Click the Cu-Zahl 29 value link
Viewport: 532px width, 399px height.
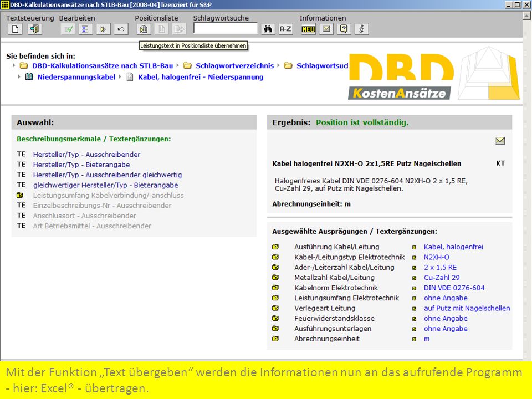pos(442,278)
